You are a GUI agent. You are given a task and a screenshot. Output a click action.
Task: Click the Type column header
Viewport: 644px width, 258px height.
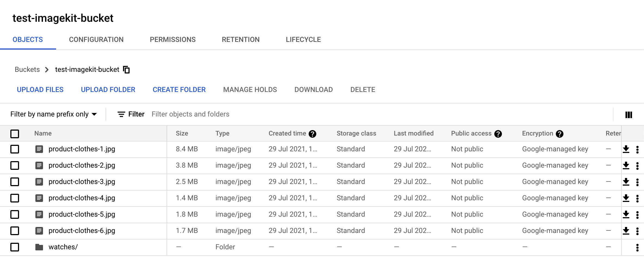[x=222, y=133]
